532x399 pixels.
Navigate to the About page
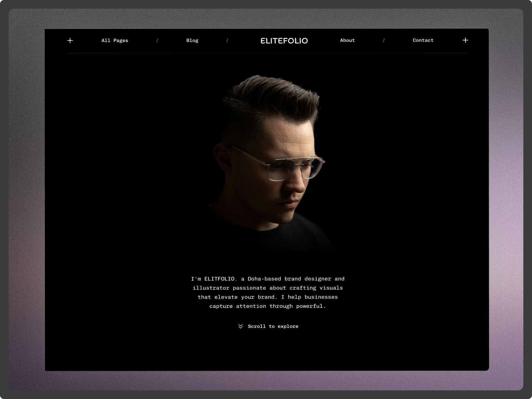[347, 40]
